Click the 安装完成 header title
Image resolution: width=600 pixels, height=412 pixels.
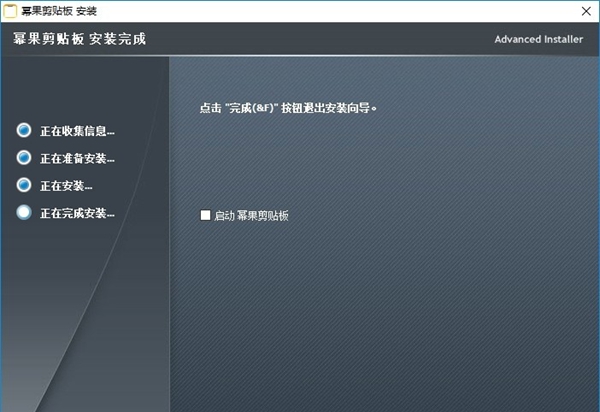click(79, 39)
